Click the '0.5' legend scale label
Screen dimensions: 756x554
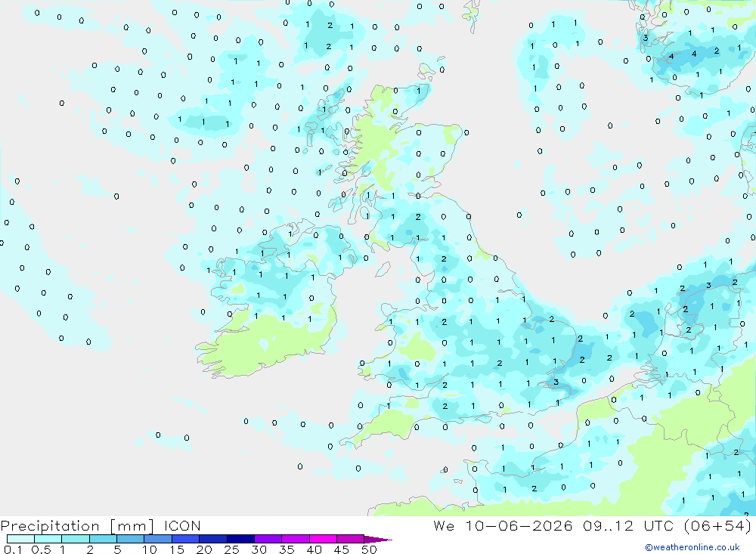tap(41, 549)
